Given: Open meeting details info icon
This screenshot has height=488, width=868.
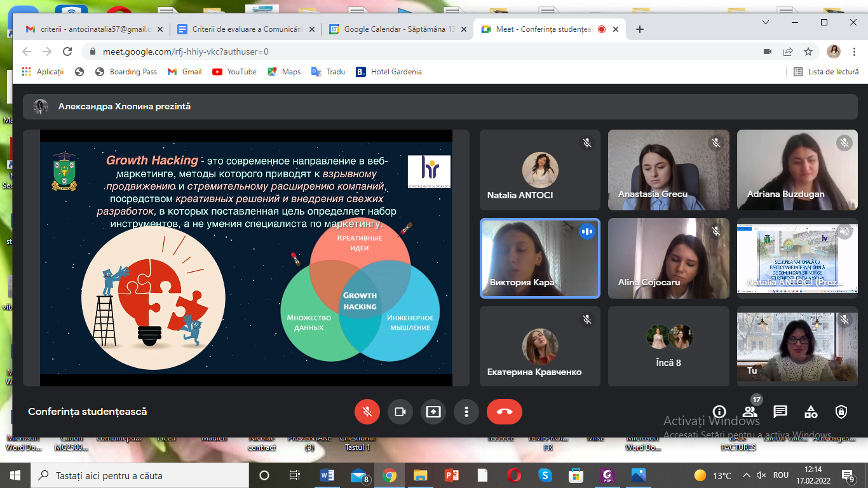Looking at the screenshot, I should point(719,412).
